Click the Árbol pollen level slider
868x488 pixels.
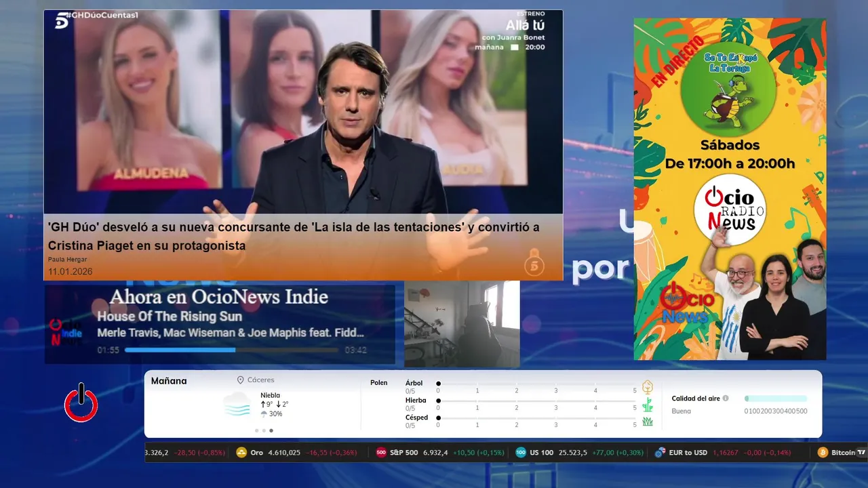click(x=536, y=384)
